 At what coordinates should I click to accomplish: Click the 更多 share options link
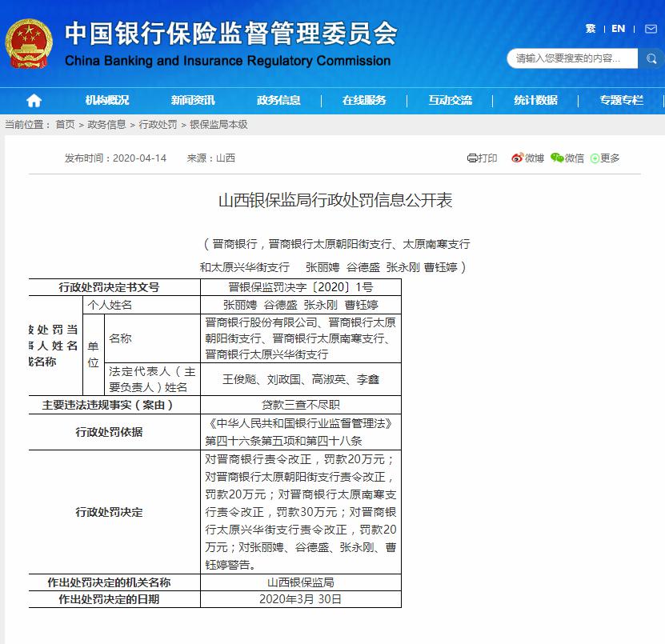610,158
